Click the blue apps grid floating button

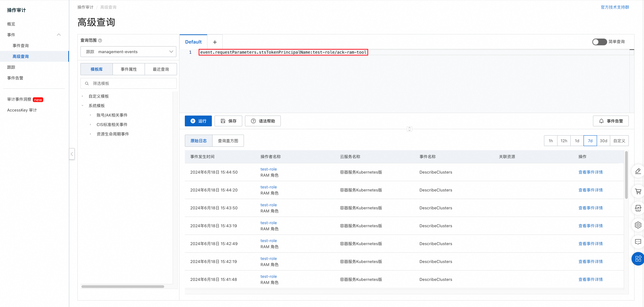click(x=638, y=259)
